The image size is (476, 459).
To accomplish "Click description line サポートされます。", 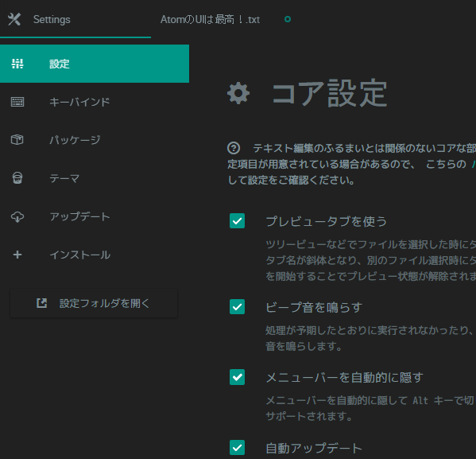I will click(x=309, y=416).
